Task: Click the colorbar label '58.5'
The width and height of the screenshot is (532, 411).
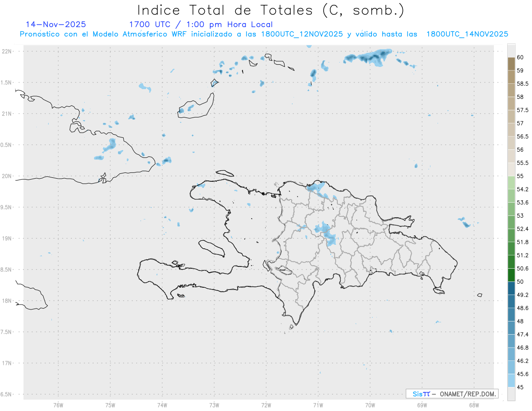Action: click(x=523, y=83)
